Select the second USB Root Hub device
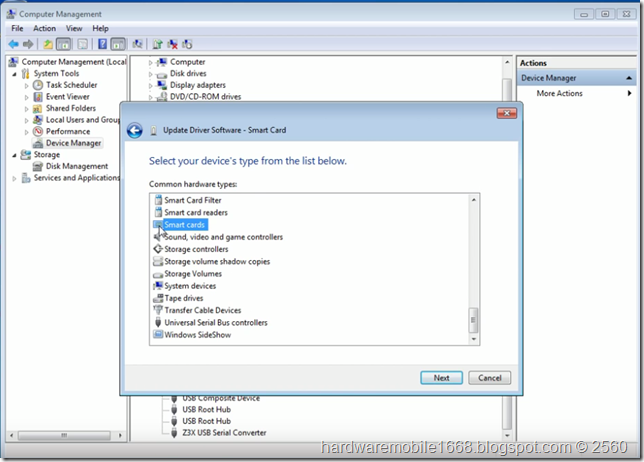The width and height of the screenshot is (644, 462). (x=207, y=421)
